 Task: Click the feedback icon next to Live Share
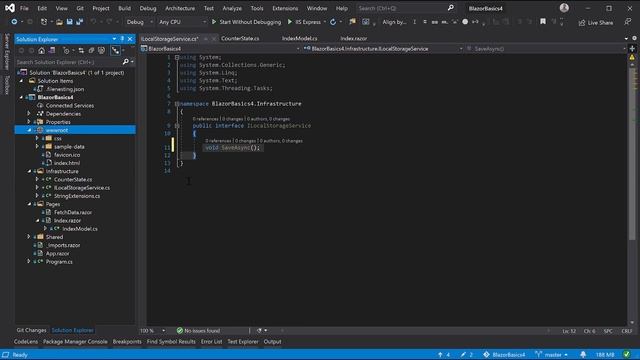[628, 22]
